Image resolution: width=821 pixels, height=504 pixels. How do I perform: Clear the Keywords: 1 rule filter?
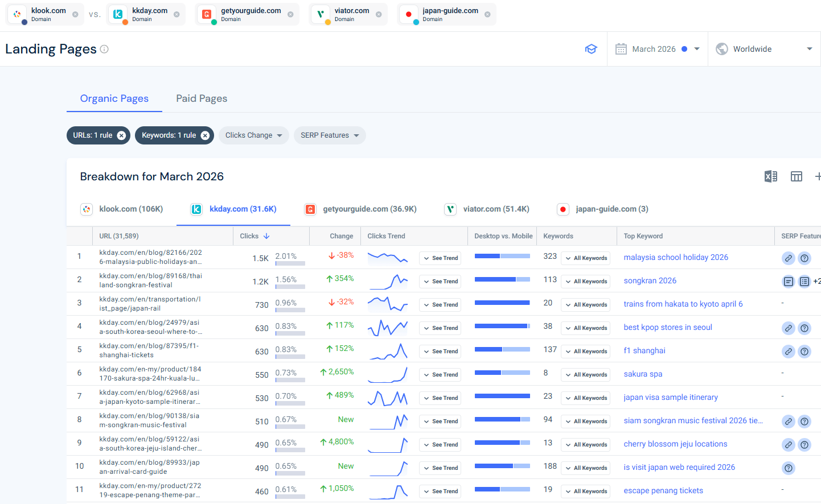pyautogui.click(x=205, y=135)
